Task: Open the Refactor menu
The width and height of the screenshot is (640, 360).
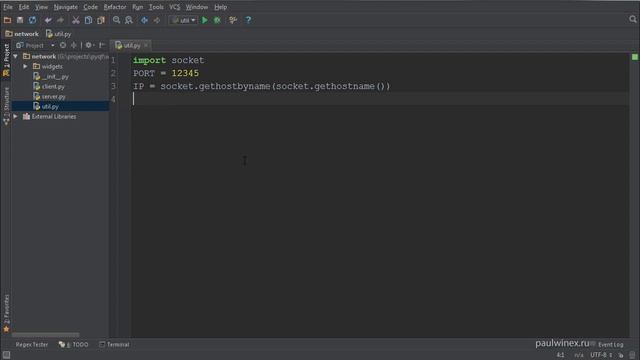Action: point(115,7)
